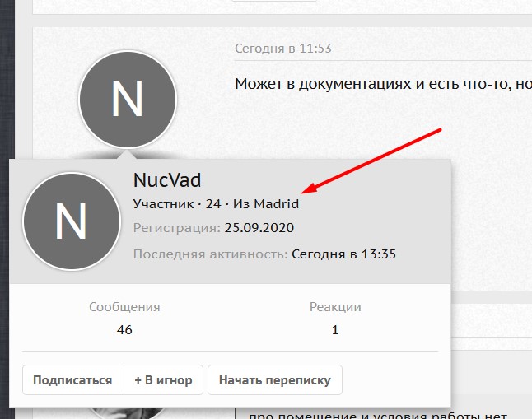Click the Участник · 24 title text
Image resolution: width=532 pixels, height=419 pixels.
(x=177, y=204)
